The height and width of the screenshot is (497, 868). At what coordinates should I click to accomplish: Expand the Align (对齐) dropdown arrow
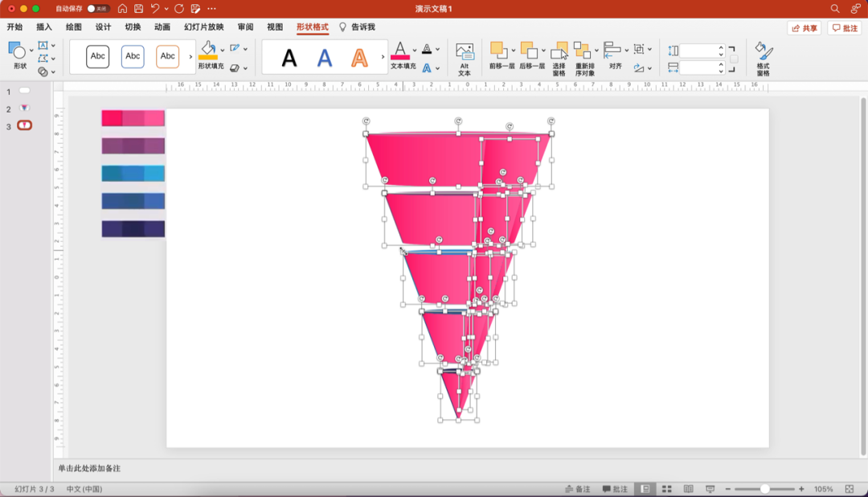coord(627,50)
